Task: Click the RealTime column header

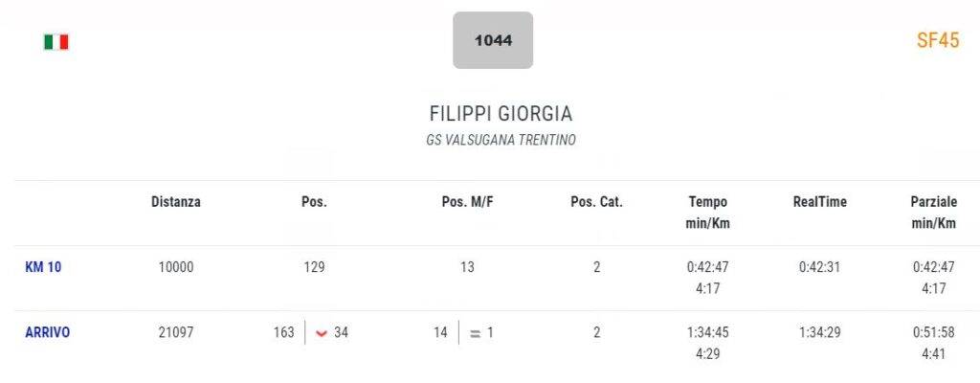Action: tap(820, 202)
